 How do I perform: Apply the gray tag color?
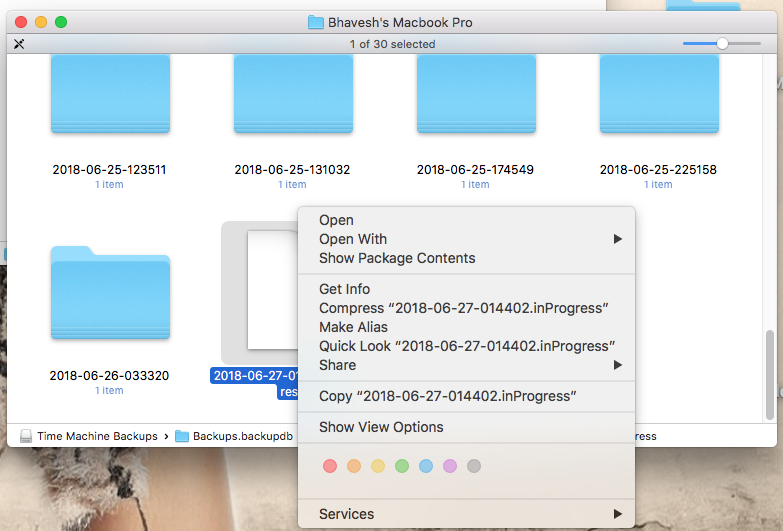coord(474,466)
